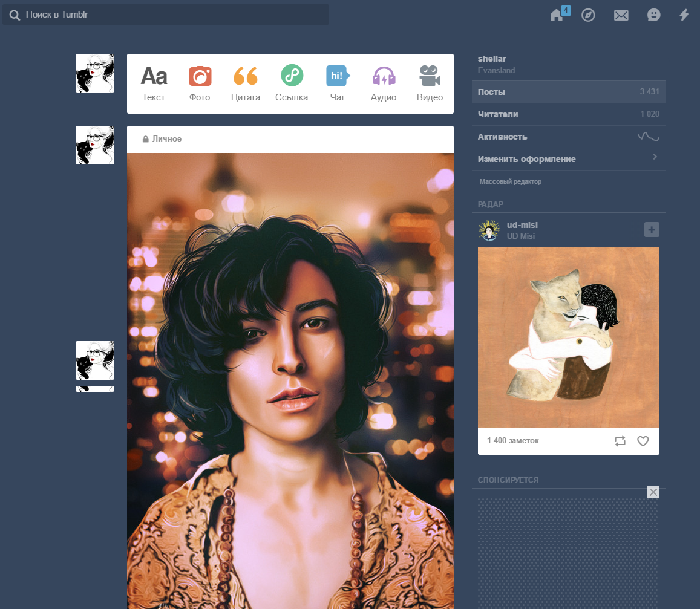Like the ud-misi radar post
The width and height of the screenshot is (700, 609).
643,441
